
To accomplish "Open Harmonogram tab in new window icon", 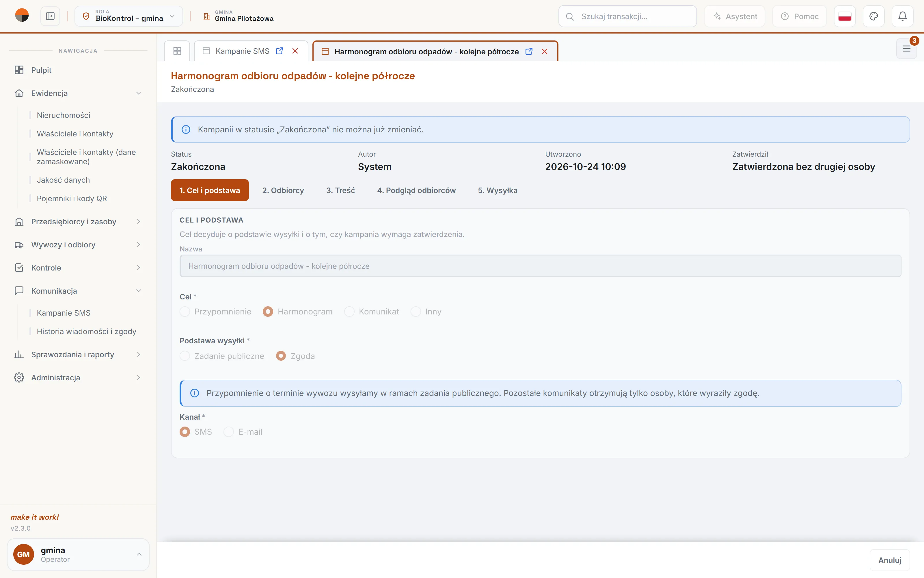I will (529, 51).
